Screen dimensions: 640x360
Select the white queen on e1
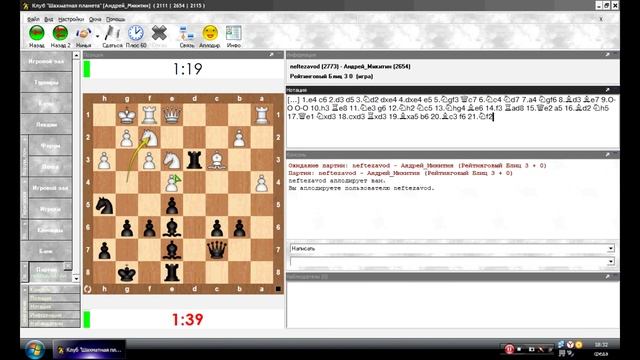(172, 115)
